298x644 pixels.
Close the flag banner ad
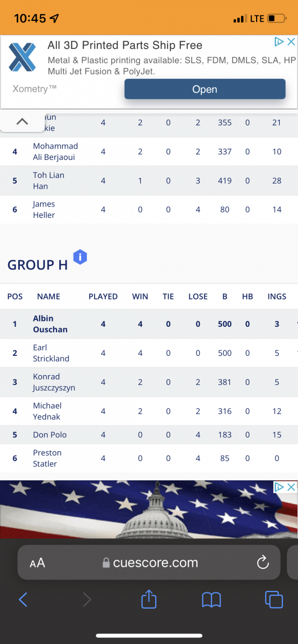pos(291,487)
